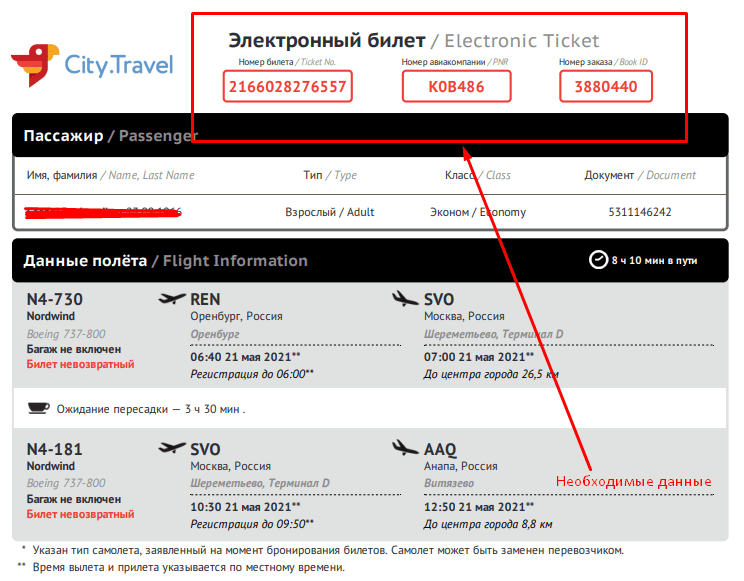This screenshot has width=744, height=581.
Task: Click the Book ID 3880440 box
Action: 605,87
